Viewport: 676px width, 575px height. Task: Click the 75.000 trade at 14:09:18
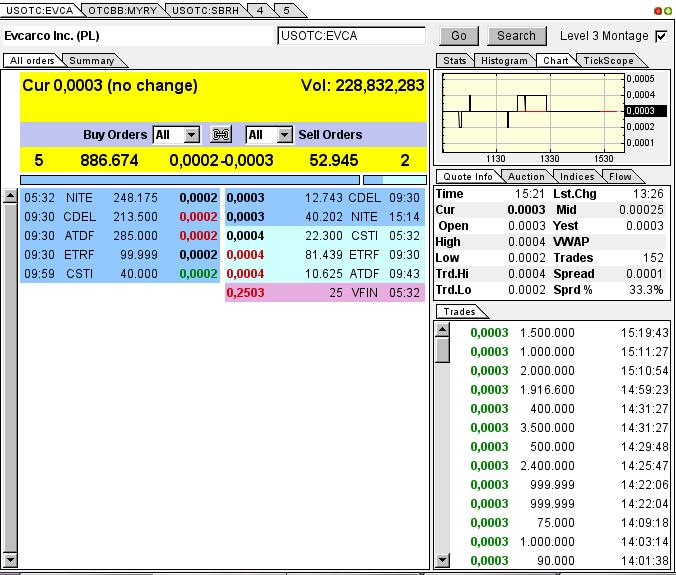click(x=569, y=522)
